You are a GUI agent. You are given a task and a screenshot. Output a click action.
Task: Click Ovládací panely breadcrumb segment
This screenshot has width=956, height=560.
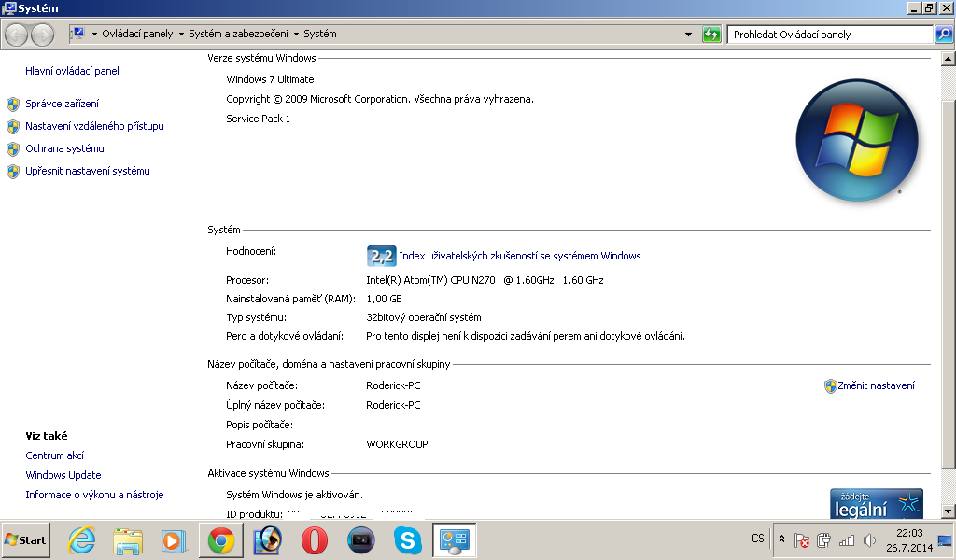tap(137, 35)
